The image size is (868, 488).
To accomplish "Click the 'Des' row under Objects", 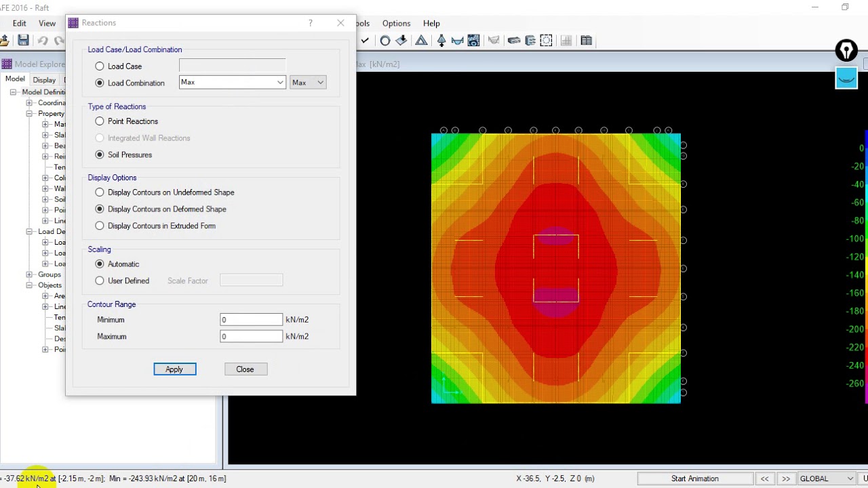I will pyautogui.click(x=60, y=339).
